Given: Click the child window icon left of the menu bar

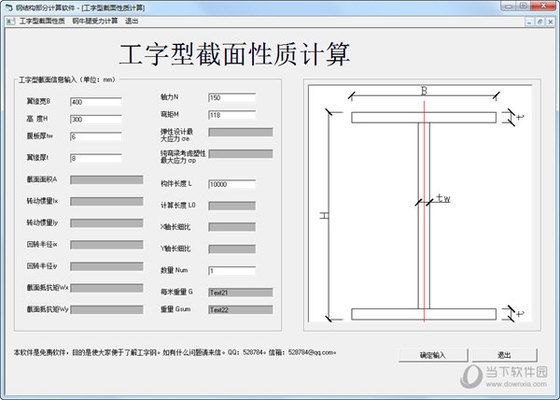Looking at the screenshot, I should (x=11, y=21).
